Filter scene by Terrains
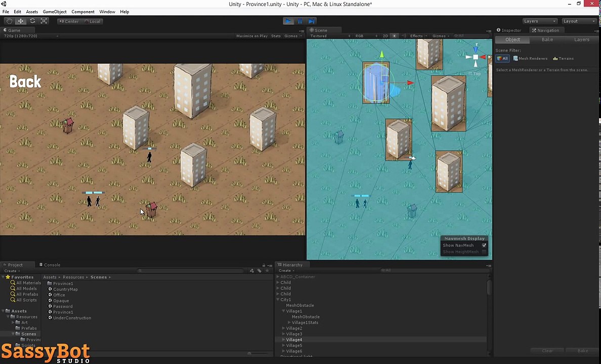Image resolution: width=601 pixels, height=364 pixels. pyautogui.click(x=563, y=59)
